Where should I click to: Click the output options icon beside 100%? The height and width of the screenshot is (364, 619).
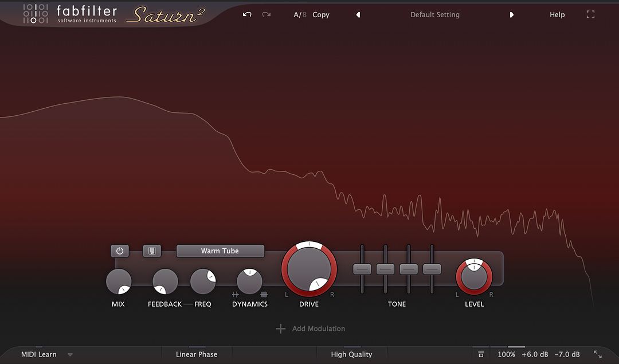[x=481, y=354]
